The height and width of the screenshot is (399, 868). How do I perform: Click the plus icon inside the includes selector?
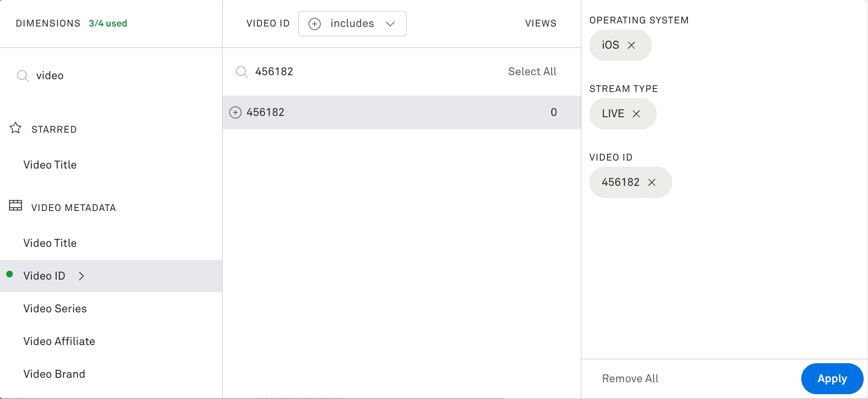(x=315, y=24)
